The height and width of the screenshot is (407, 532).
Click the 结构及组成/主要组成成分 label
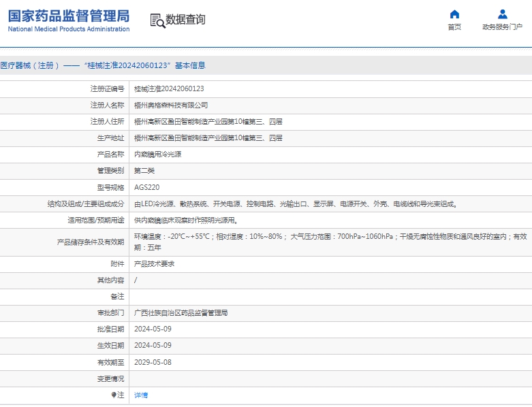[86, 204]
